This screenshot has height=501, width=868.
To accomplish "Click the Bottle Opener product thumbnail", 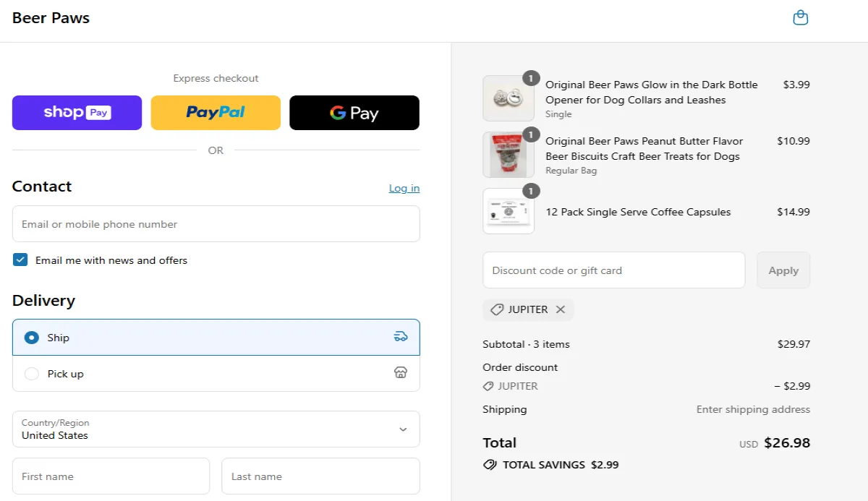I will tap(509, 98).
